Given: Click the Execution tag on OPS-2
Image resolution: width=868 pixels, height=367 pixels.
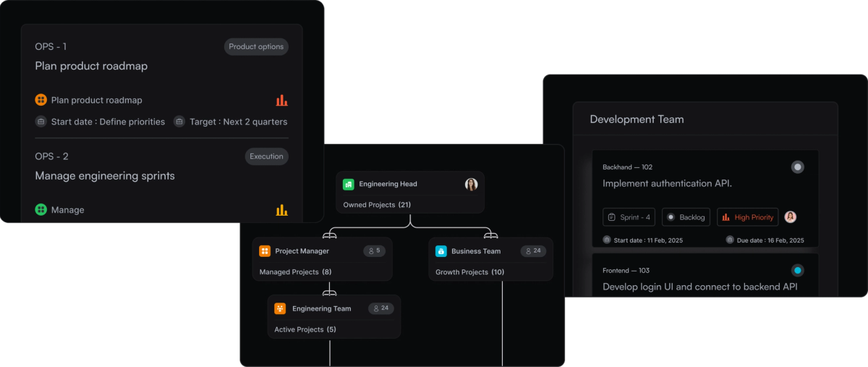Looking at the screenshot, I should coord(266,156).
